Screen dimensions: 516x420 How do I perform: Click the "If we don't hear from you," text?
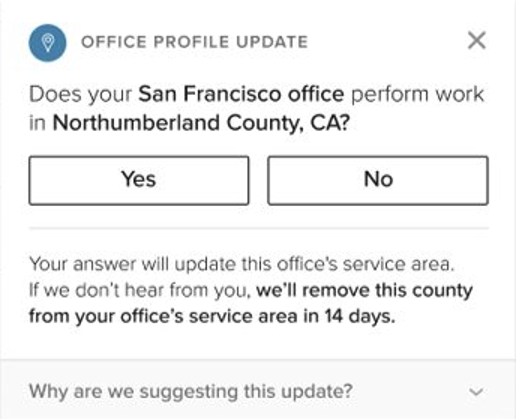point(140,290)
